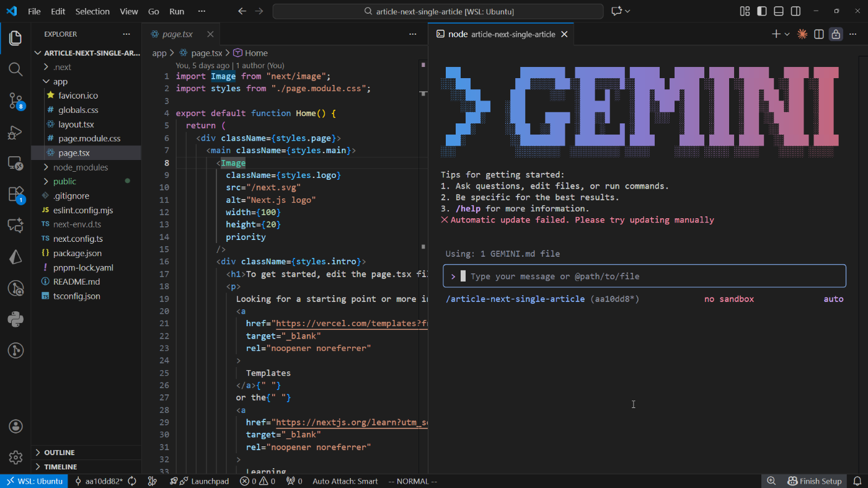
Task: Click Launchpad in status bar
Action: coord(199,481)
